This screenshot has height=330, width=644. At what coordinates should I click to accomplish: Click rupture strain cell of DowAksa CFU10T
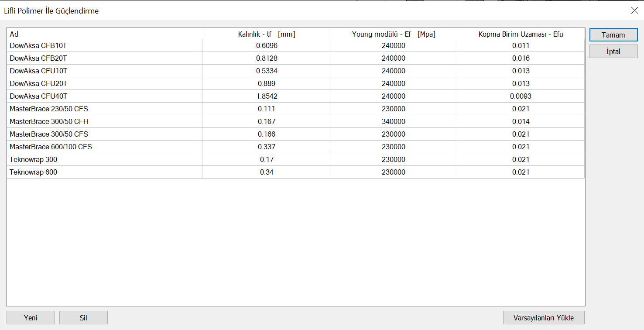pyautogui.click(x=521, y=71)
